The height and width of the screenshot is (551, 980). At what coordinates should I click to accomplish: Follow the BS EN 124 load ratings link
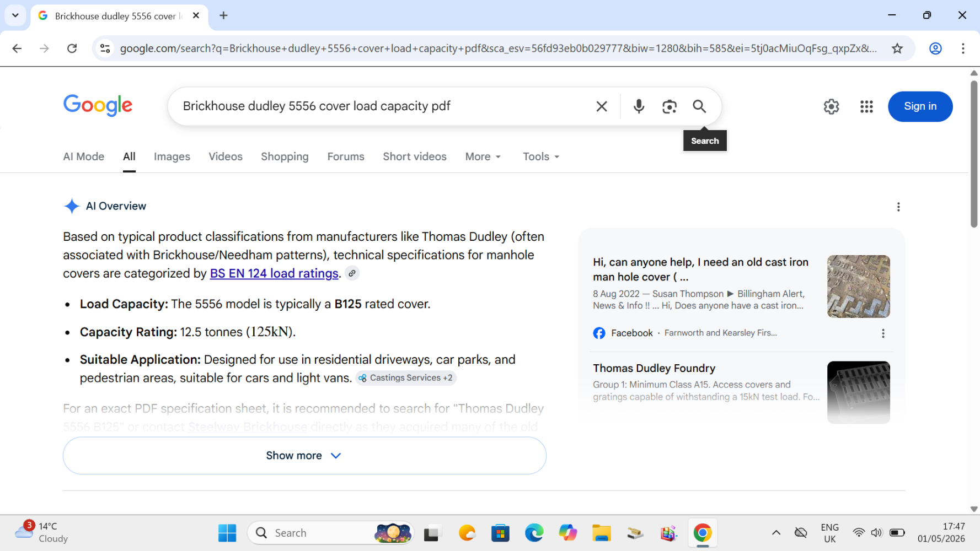[x=274, y=273]
